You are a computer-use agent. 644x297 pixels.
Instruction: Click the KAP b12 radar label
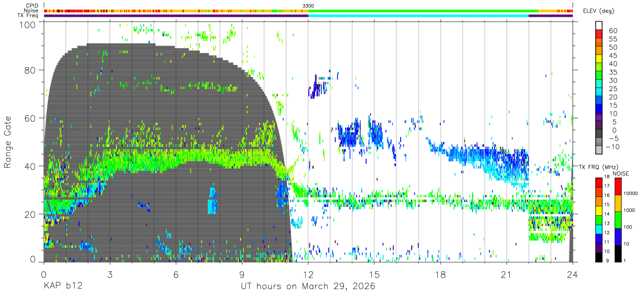point(62,287)
